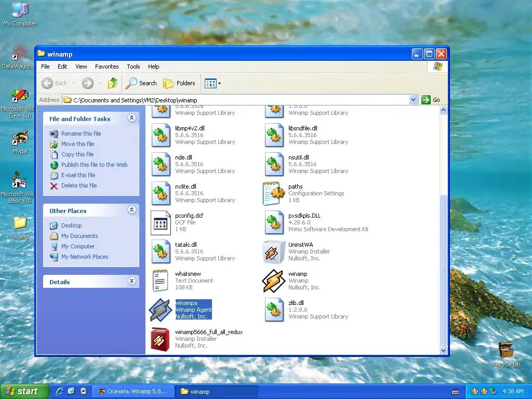Image resolution: width=532 pixels, height=399 pixels.
Task: Open My Computer link in Other Places
Action: (78, 246)
